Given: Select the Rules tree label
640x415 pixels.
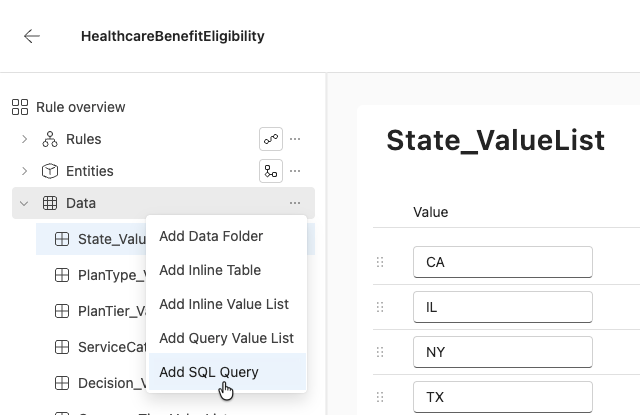Looking at the screenshot, I should pos(84,139).
